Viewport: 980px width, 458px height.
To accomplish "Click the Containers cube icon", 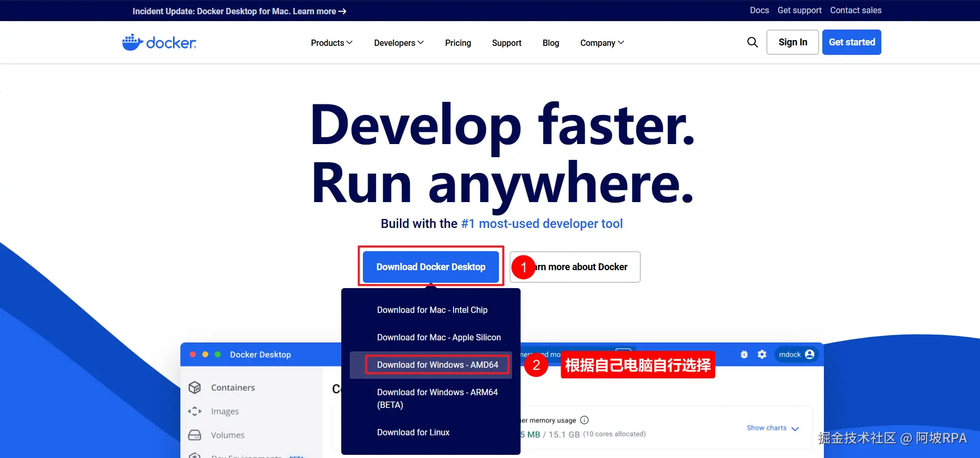I will pyautogui.click(x=195, y=387).
